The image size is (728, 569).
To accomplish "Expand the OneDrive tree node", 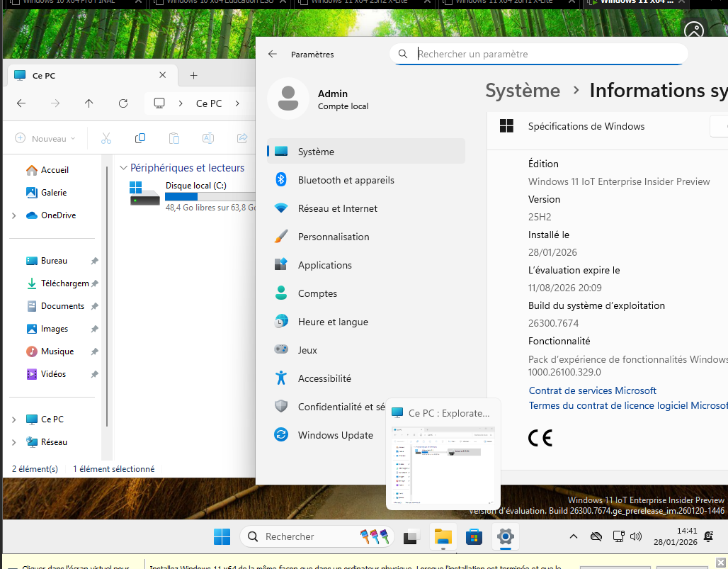I will pyautogui.click(x=13, y=215).
